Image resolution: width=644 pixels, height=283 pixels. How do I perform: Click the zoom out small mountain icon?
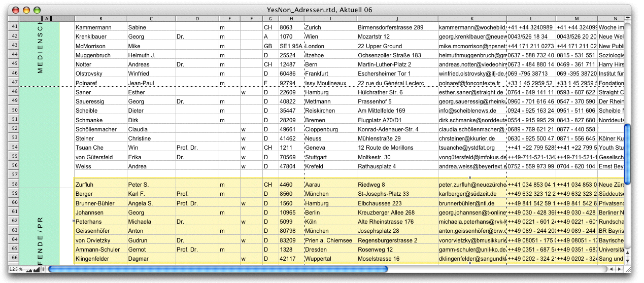(28, 270)
